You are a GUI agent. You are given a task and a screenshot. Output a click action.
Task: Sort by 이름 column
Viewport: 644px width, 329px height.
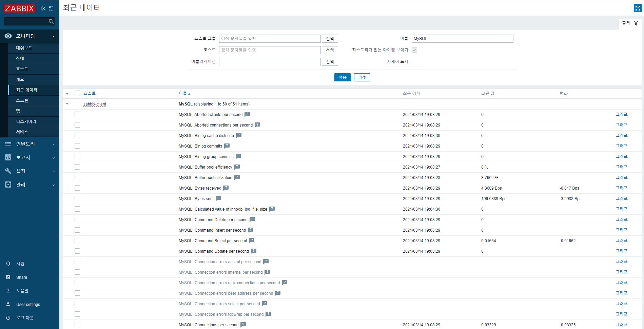pyautogui.click(x=184, y=93)
